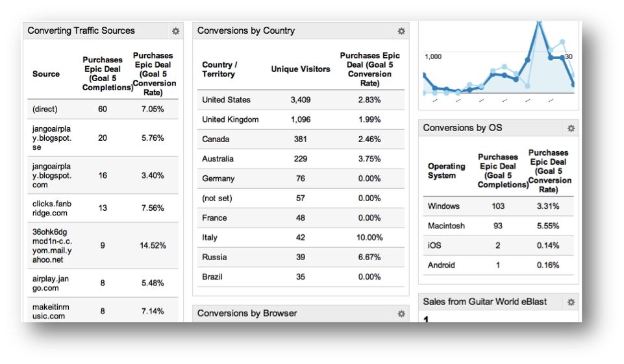Select the United States row
The width and height of the screenshot is (624, 364).
[x=226, y=100]
